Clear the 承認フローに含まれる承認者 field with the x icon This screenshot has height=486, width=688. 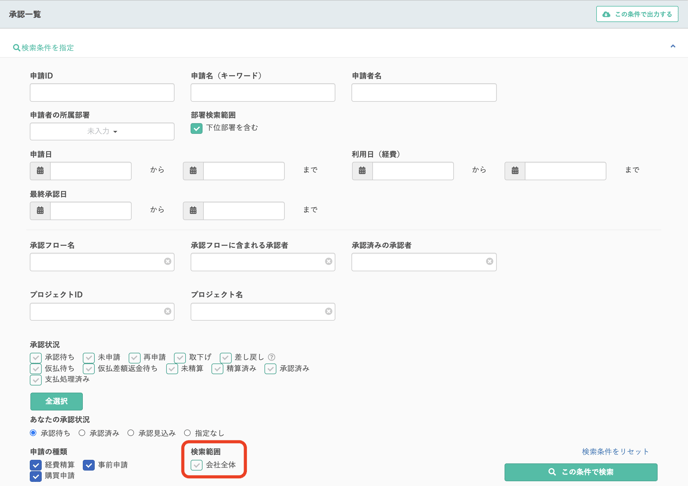click(x=328, y=261)
